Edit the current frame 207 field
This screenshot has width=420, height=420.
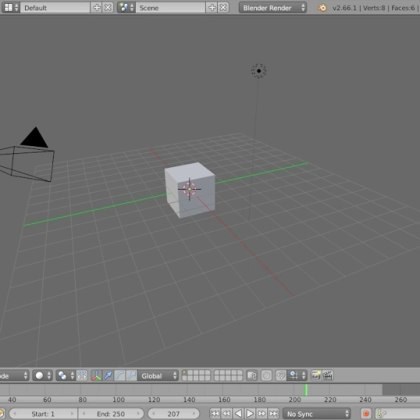[173, 414]
